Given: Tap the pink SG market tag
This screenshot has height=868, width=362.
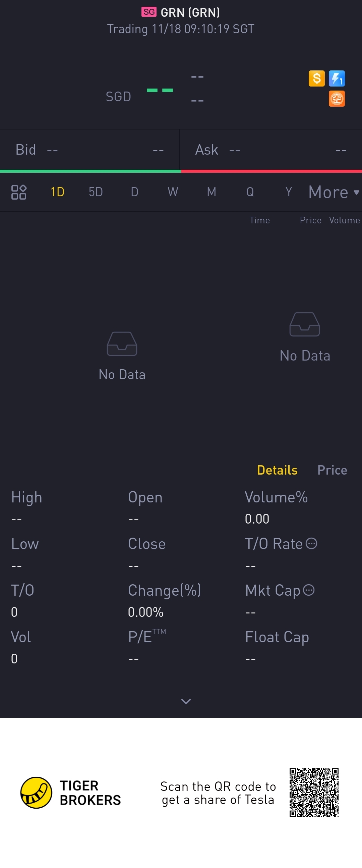Looking at the screenshot, I should (149, 12).
